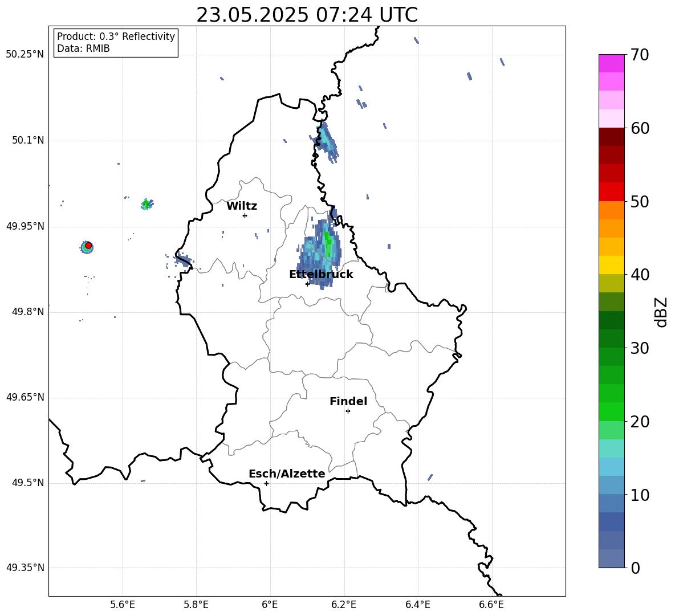Click the dBZ colorbar axis label
Screen dimensions: 675x616
(x=661, y=312)
